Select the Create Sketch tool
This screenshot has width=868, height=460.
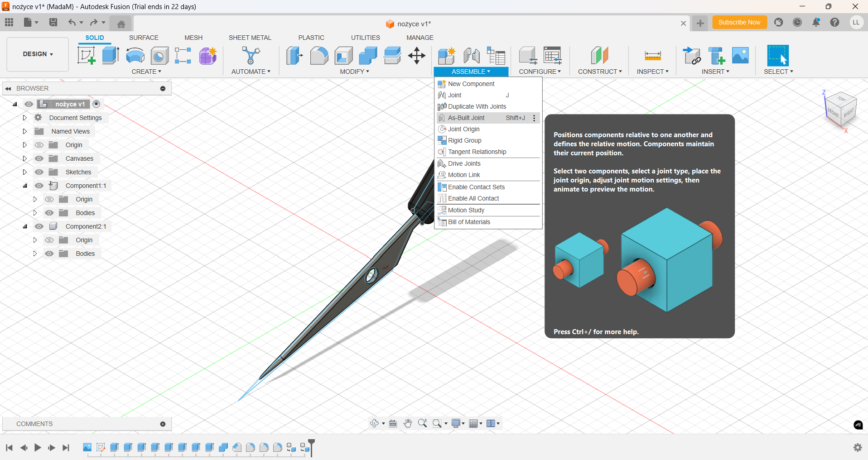click(86, 56)
